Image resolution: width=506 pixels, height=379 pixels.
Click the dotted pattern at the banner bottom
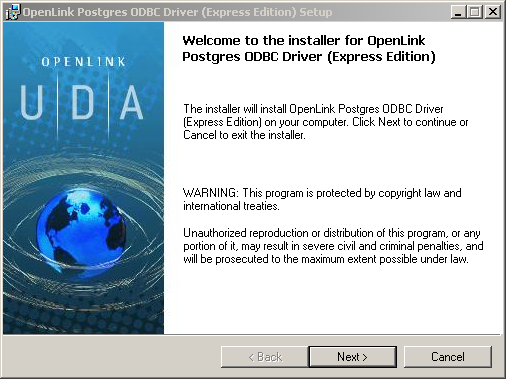(x=83, y=317)
